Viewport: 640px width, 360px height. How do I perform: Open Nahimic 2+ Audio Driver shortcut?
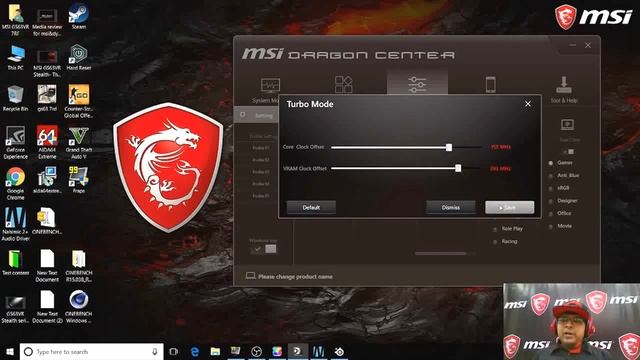point(16,224)
